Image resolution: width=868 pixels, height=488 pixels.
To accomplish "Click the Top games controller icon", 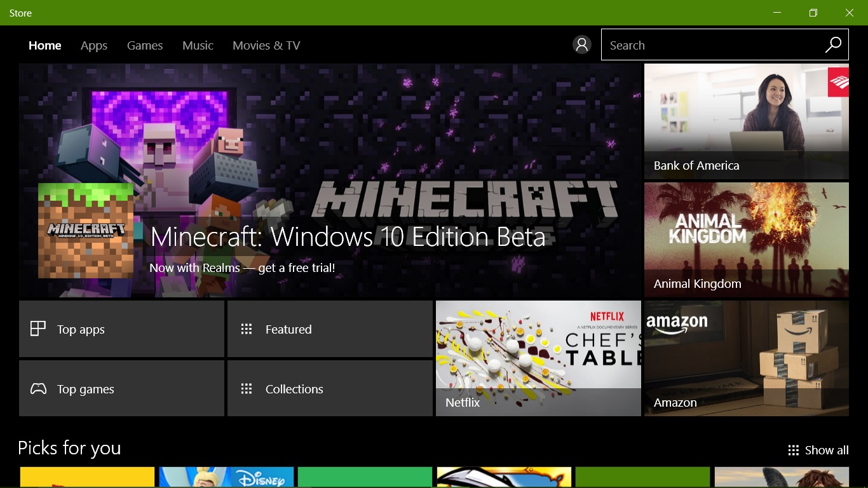I will coord(38,388).
